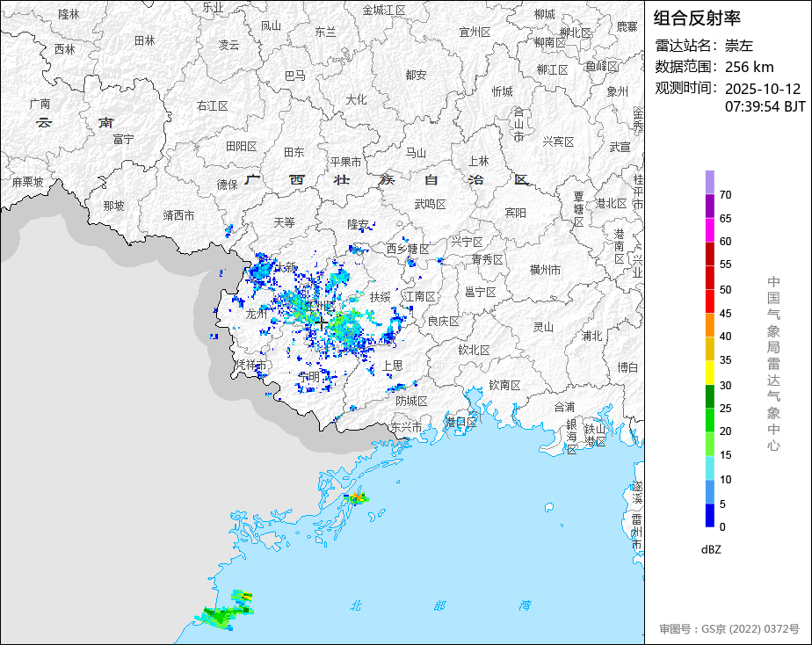The width and height of the screenshot is (812, 645).
Task: Click the dBZ unit label below the legend
Action: point(713,549)
